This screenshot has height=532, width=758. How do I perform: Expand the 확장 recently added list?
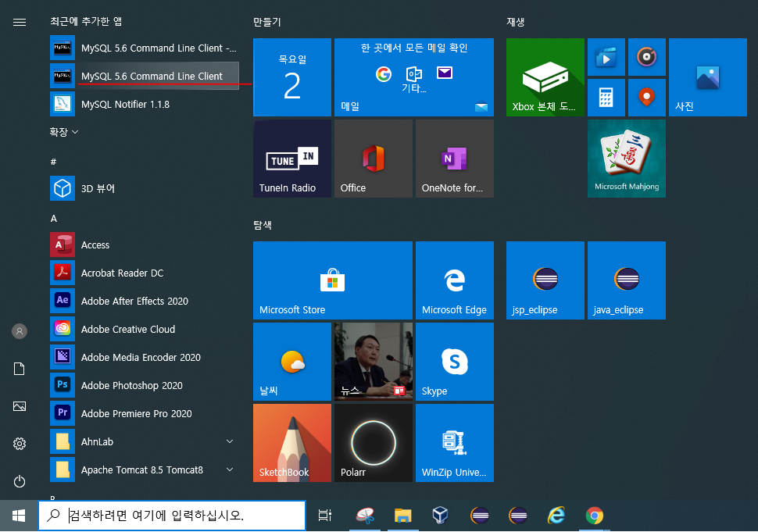(x=64, y=131)
